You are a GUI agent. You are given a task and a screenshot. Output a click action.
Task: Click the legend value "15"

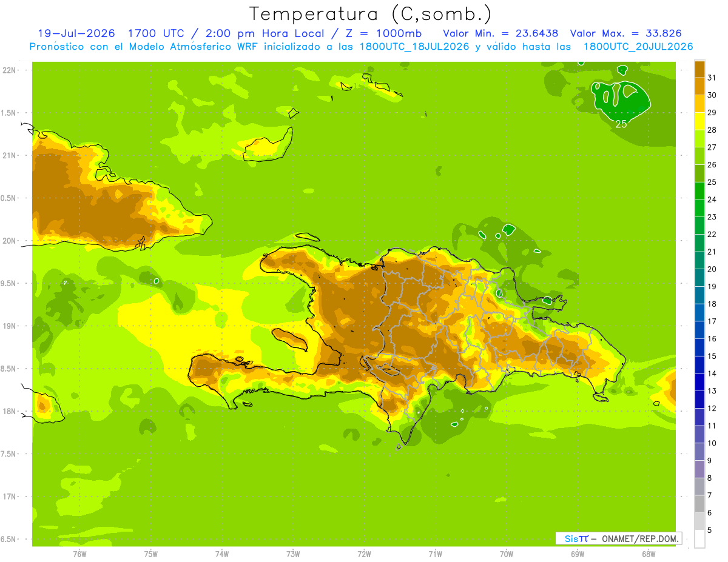click(712, 356)
